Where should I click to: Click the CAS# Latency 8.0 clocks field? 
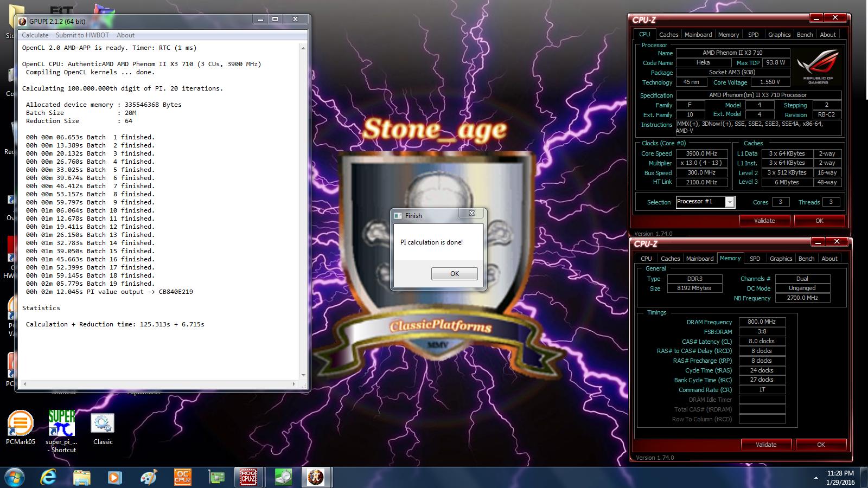click(762, 341)
